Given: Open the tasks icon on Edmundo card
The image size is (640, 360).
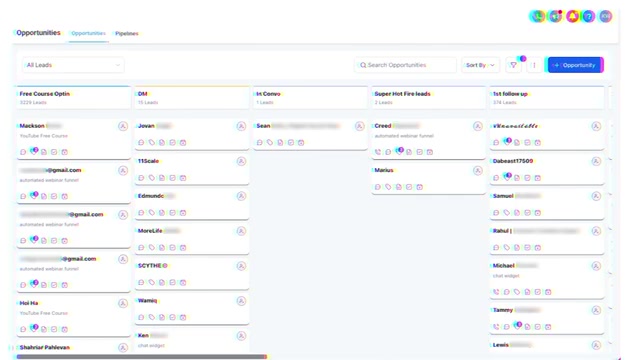Looking at the screenshot, I should [173, 213].
